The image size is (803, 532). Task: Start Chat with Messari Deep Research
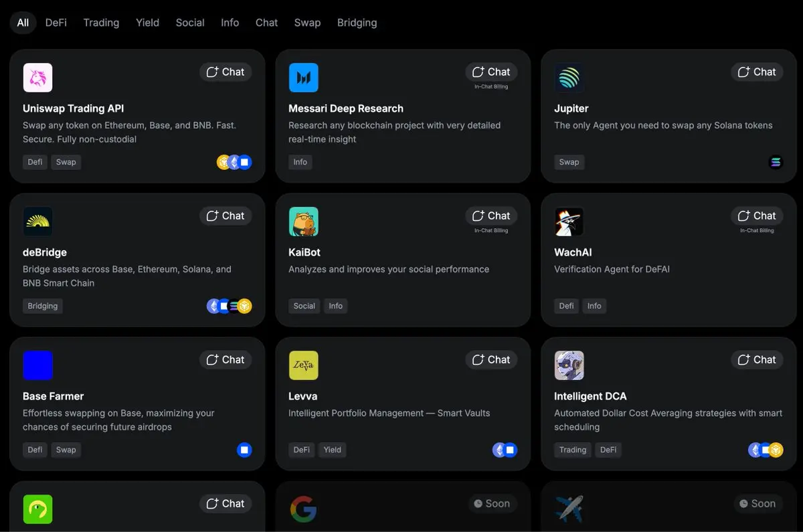coord(491,72)
